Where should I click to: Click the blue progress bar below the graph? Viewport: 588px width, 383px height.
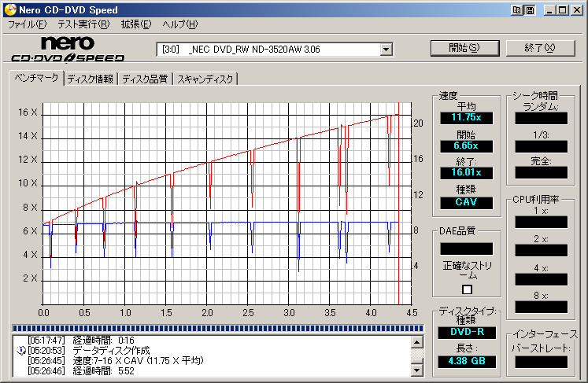pos(218,329)
